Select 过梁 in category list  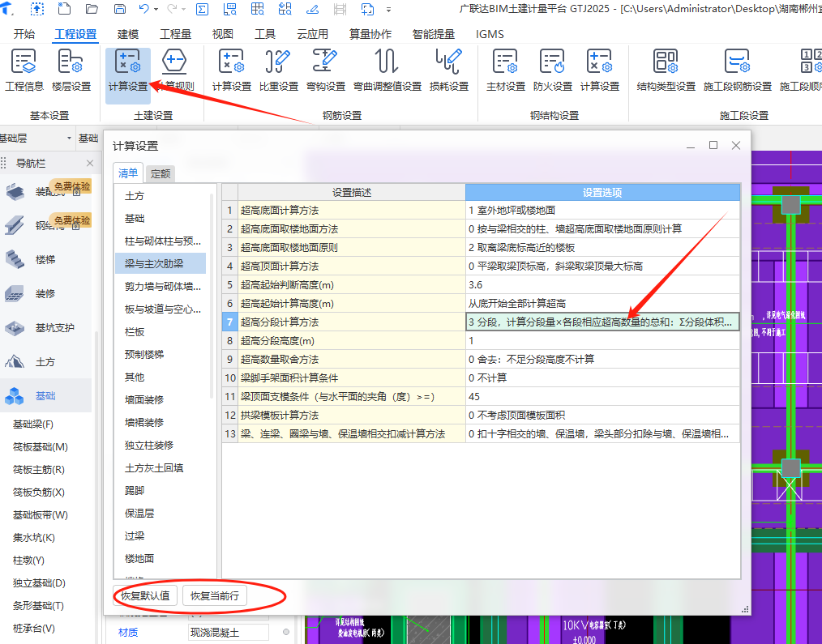135,535
